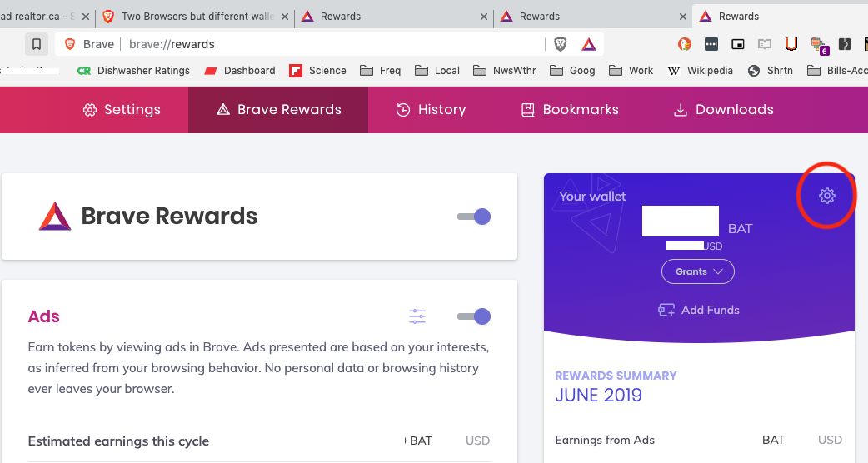Click the orange U extension icon

pyautogui.click(x=791, y=44)
